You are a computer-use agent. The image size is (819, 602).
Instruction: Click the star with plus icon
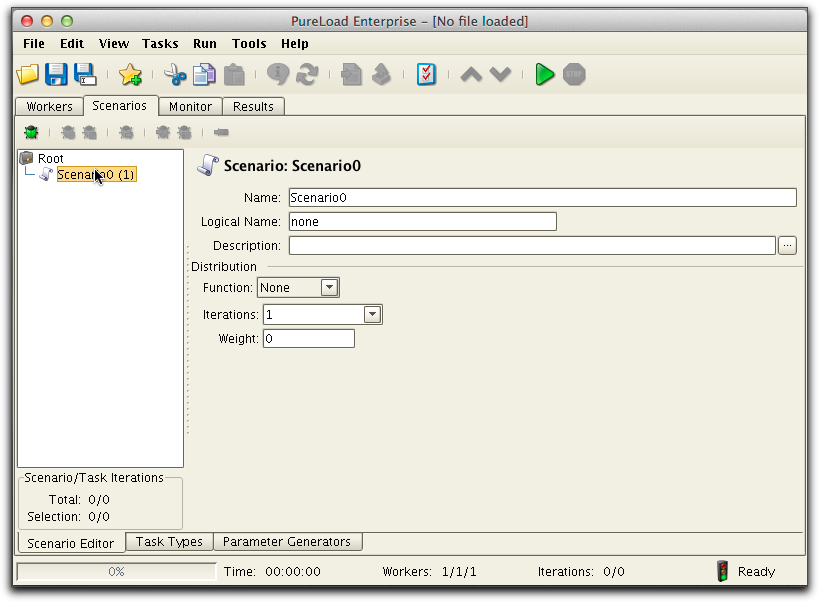[130, 74]
